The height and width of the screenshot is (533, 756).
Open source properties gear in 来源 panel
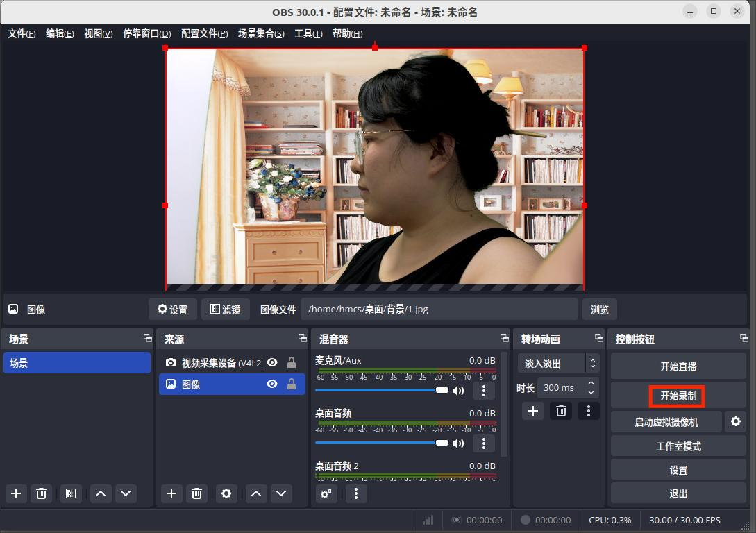click(226, 493)
